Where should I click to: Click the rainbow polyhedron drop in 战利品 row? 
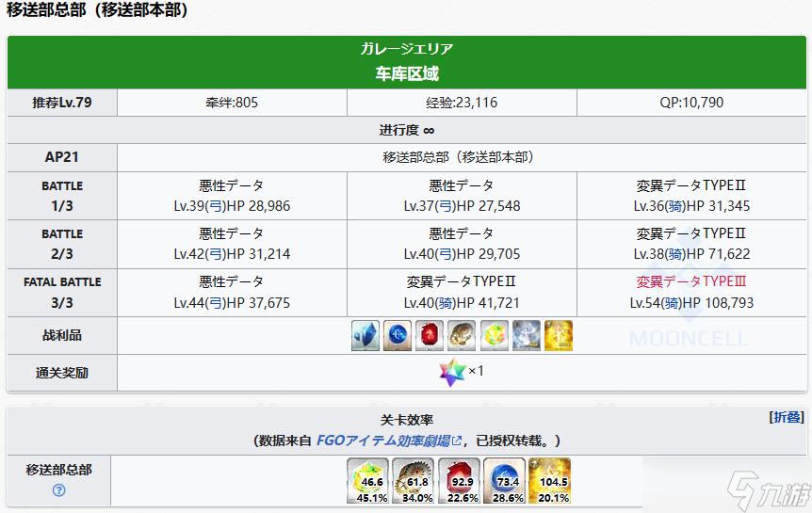click(x=495, y=336)
